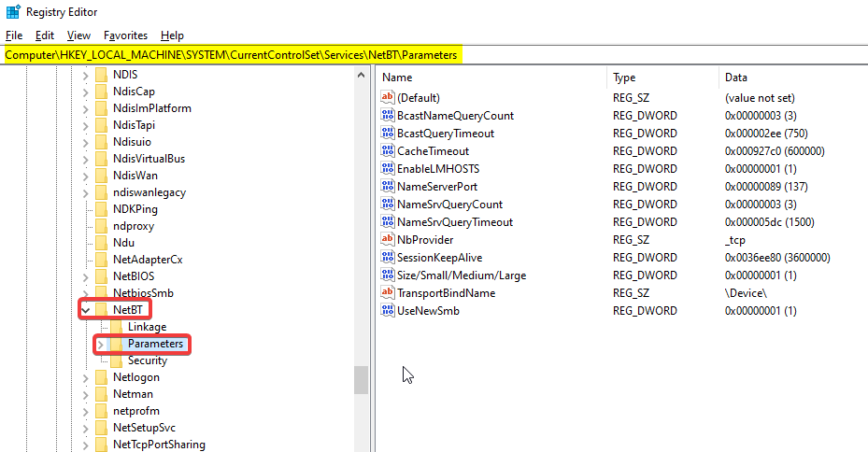
Task: Select the Ndu tree key
Action: 123,243
